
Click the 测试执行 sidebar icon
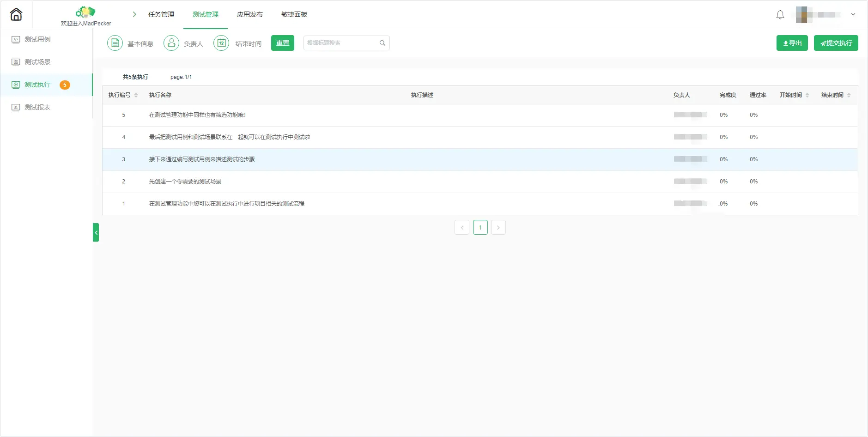coord(16,85)
